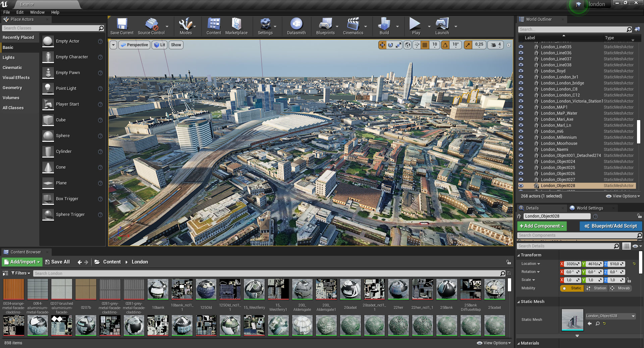Open World Outliner View Options
The height and width of the screenshot is (348, 644).
click(623, 196)
